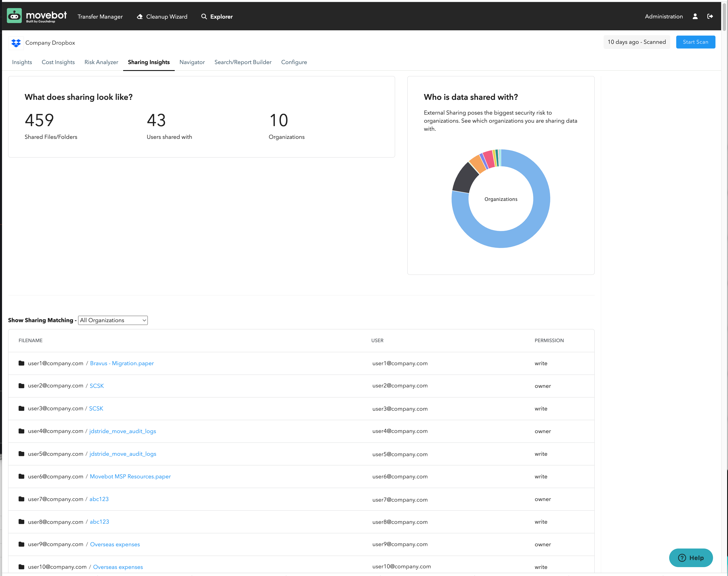Open the SCSK shared folder link

96,385
